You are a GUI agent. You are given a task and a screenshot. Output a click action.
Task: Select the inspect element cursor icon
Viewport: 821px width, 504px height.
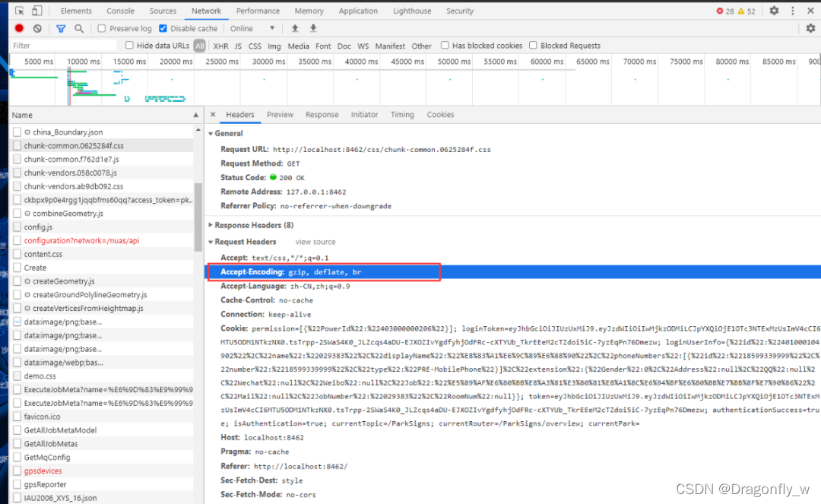click(19, 11)
